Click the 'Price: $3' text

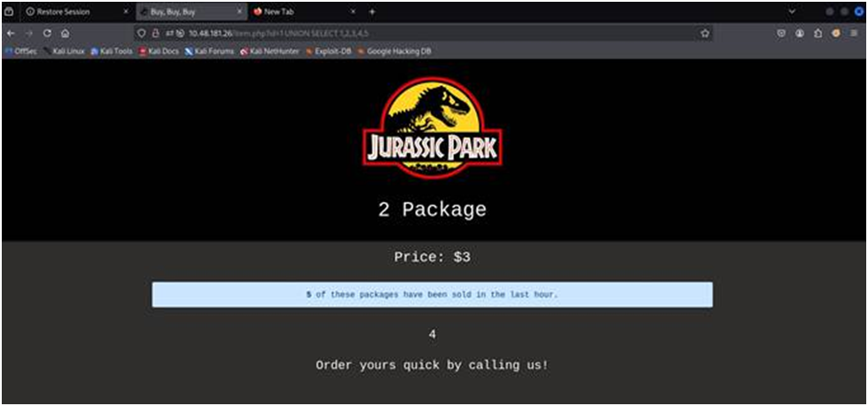coord(433,257)
